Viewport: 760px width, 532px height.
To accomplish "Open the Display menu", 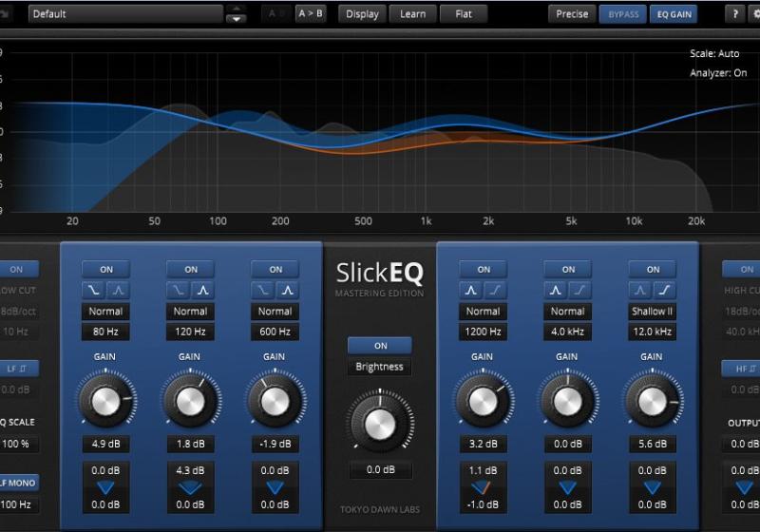I will coord(362,14).
